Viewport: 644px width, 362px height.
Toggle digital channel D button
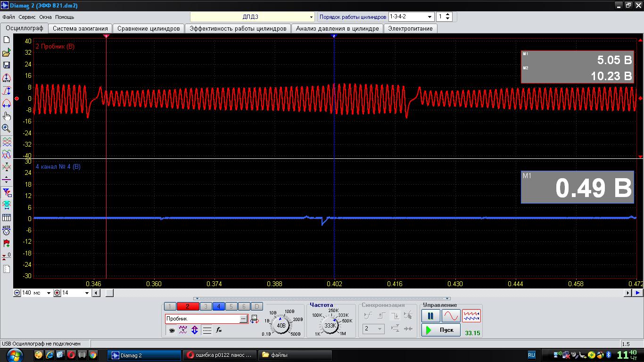point(256,306)
